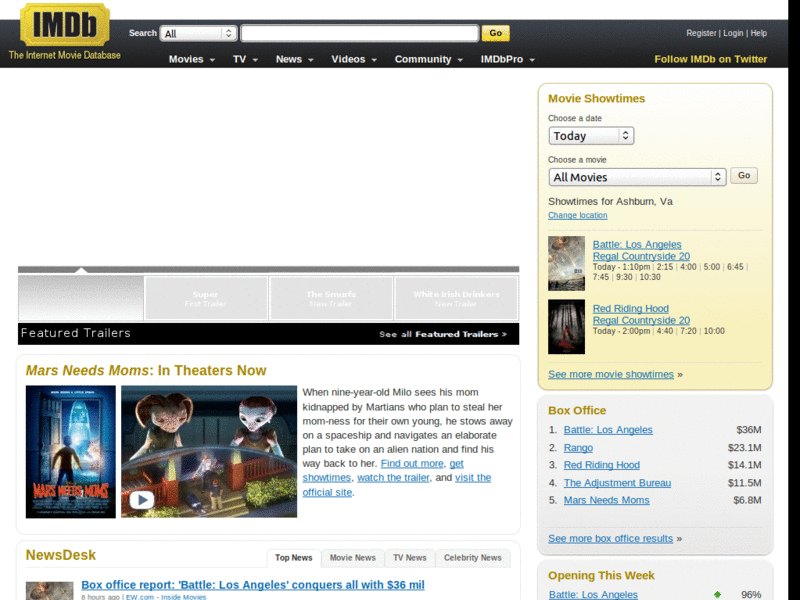This screenshot has width=800, height=600.
Task: Click Follow IMDb on Twitter
Action: (x=711, y=59)
